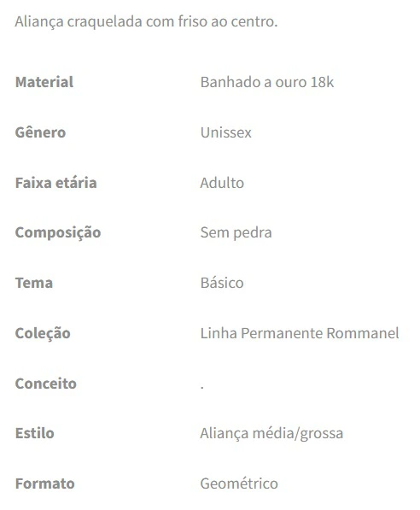This screenshot has width=420, height=510.
Task: Click the 'Aliança média/grossa' value
Action: [x=271, y=434]
